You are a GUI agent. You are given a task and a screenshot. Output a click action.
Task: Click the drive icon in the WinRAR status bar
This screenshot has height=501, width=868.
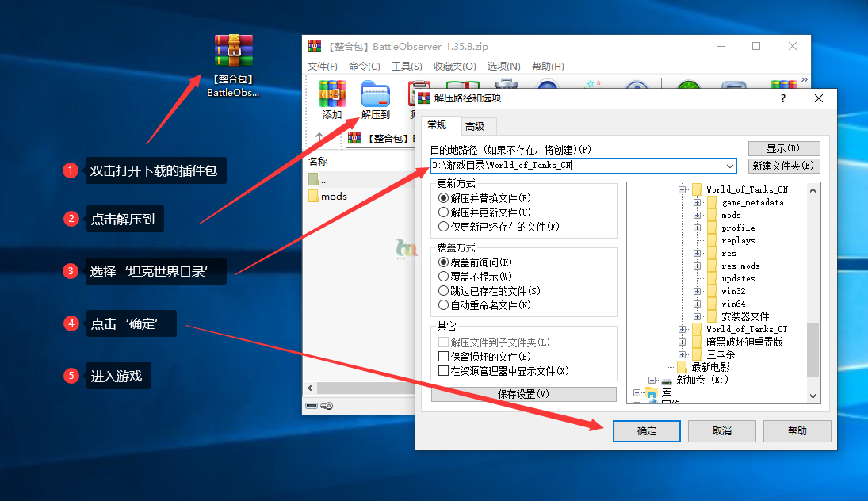[x=312, y=406]
